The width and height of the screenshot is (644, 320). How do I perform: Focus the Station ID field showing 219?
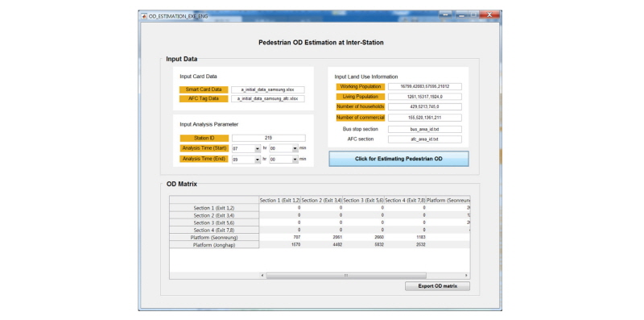pyautogui.click(x=269, y=138)
